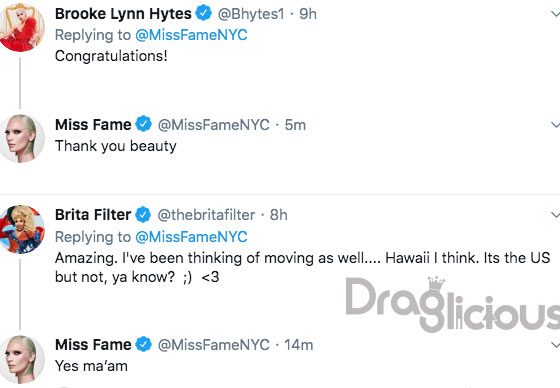Expand options chevron on Miss Fame 5m tweet
The width and height of the screenshot is (560, 388).
(555, 125)
